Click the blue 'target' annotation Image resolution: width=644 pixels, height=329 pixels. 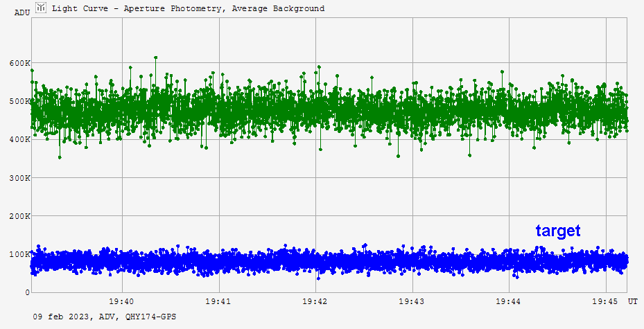[558, 231]
